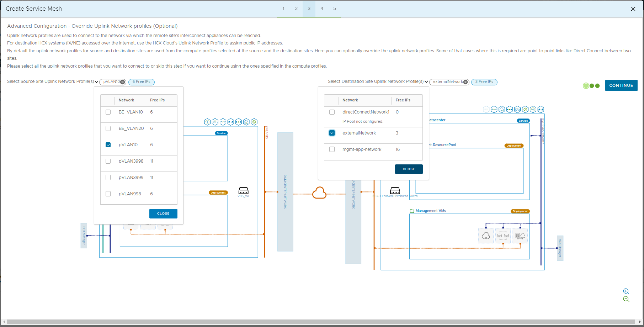This screenshot has height=327, width=644.
Task: Click the scrollbar right arrow
Action: (640, 322)
